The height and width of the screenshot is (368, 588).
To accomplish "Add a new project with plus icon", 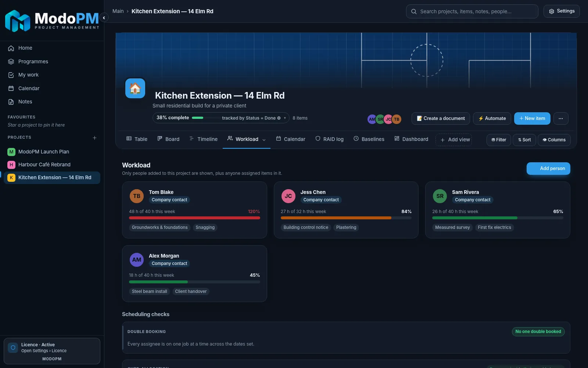I will (94, 138).
